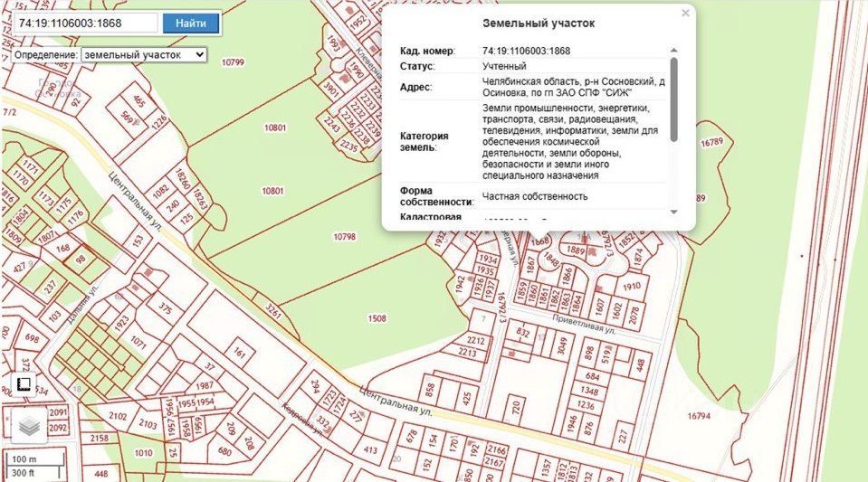Image resolution: width=868 pixels, height=482 pixels.
Task: Select parcel 3261 on the map
Action: (x=273, y=311)
